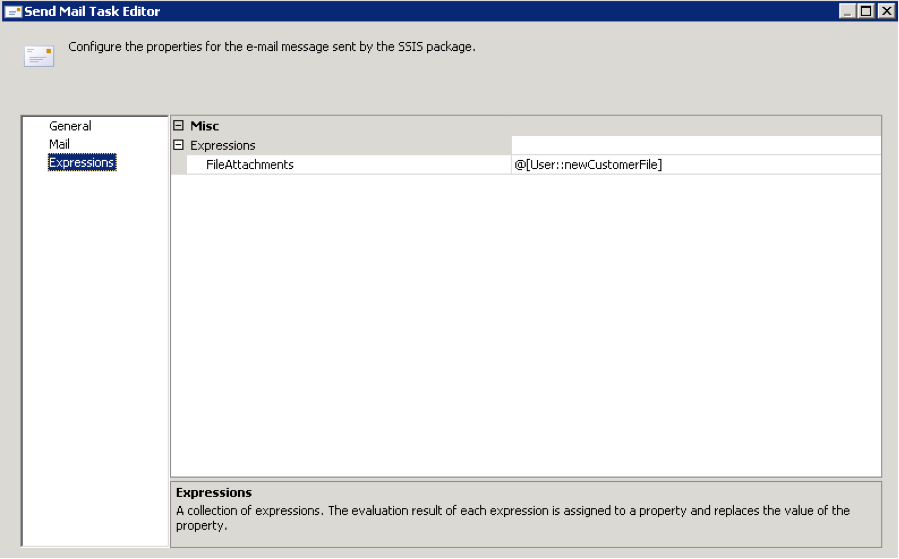This screenshot has width=899, height=559.
Task: Click the Expressions property row label
Action: point(222,146)
